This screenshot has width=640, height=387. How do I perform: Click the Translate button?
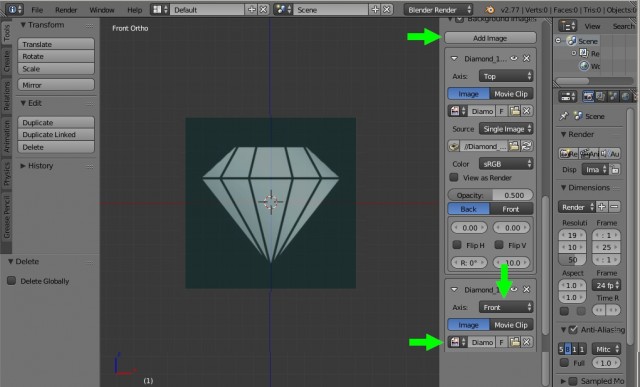(56, 44)
